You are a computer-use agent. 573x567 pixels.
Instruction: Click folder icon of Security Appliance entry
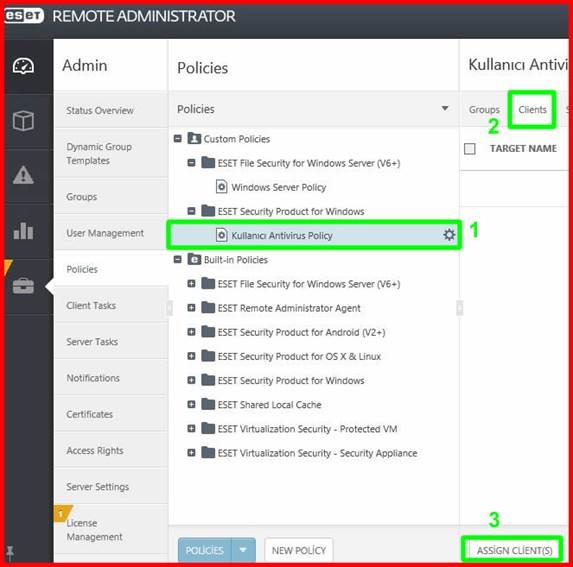[x=208, y=452]
